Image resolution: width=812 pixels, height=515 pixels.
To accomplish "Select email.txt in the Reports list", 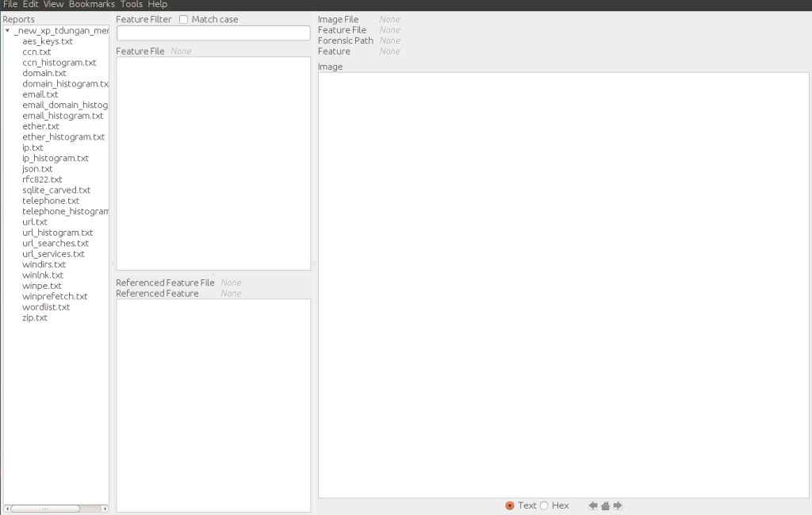I will point(40,94).
